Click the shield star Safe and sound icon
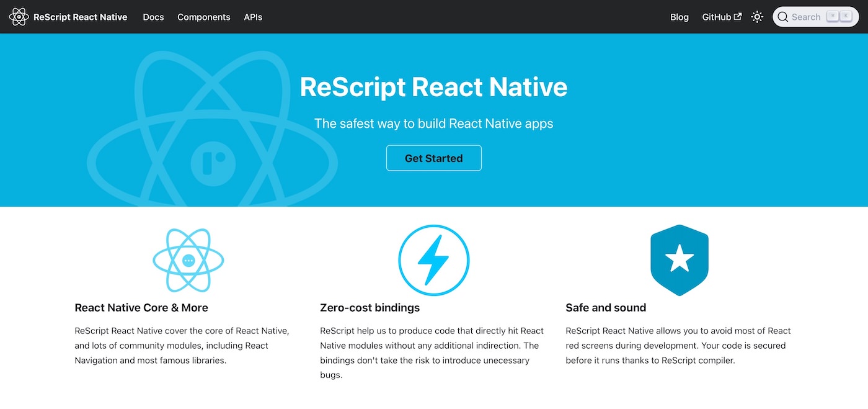 pyautogui.click(x=680, y=260)
